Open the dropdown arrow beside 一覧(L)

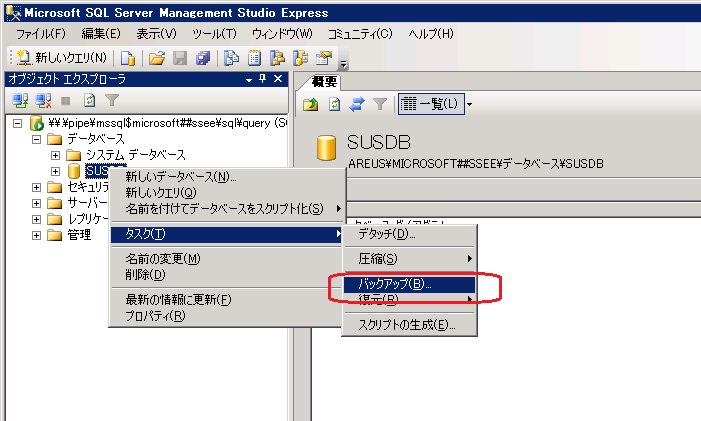[469, 105]
